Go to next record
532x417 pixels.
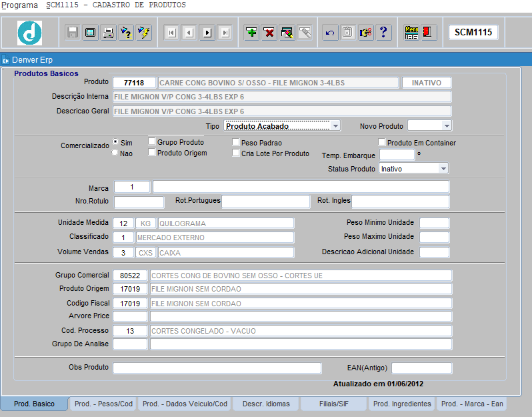coord(207,33)
